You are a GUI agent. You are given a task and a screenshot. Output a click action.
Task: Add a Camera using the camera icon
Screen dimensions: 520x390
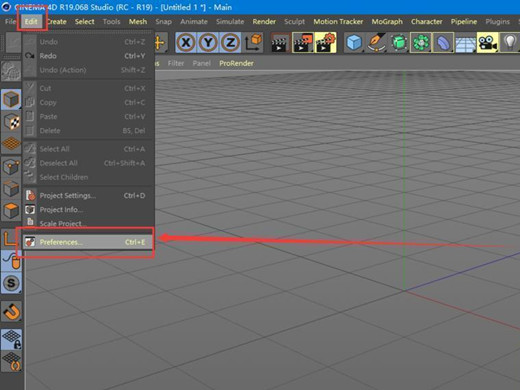(487, 42)
